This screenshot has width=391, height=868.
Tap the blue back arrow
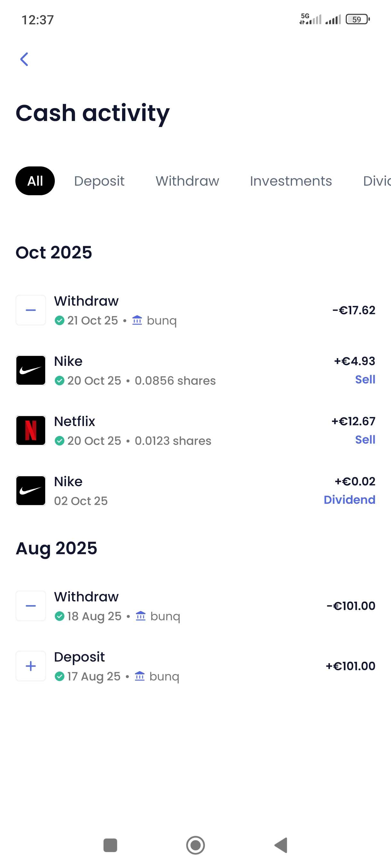click(24, 60)
